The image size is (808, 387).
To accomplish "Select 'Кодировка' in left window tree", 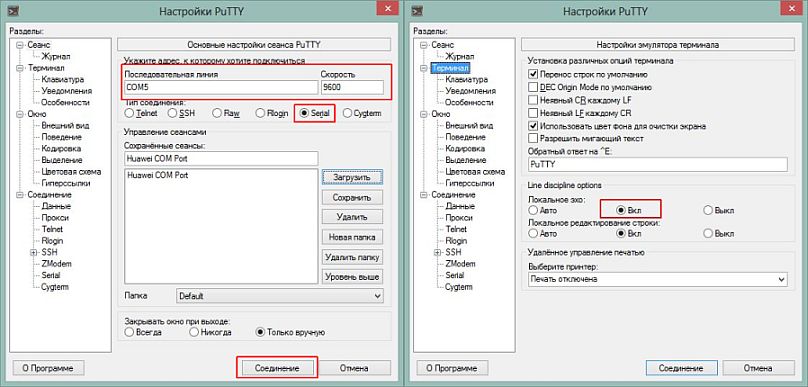I will (x=61, y=148).
